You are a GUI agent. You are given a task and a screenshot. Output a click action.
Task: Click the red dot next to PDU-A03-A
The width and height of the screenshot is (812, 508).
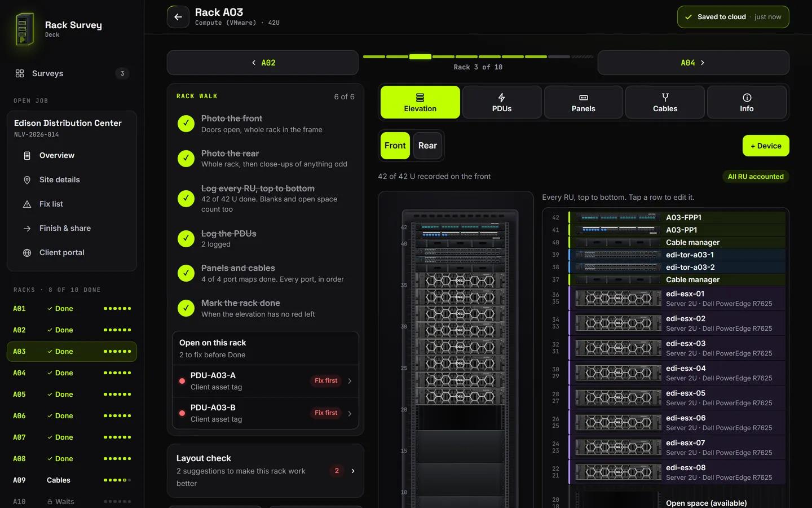coord(182,381)
